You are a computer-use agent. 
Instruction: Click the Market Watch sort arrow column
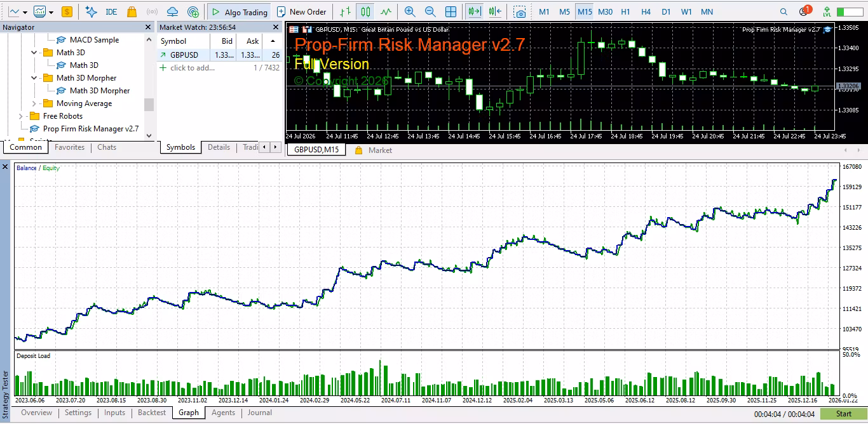273,41
